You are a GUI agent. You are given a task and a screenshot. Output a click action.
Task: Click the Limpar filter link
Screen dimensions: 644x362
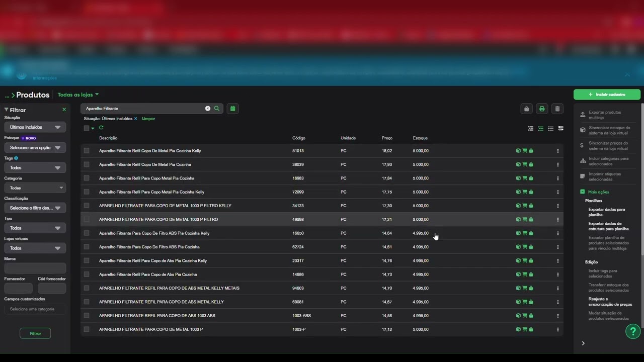tap(148, 119)
